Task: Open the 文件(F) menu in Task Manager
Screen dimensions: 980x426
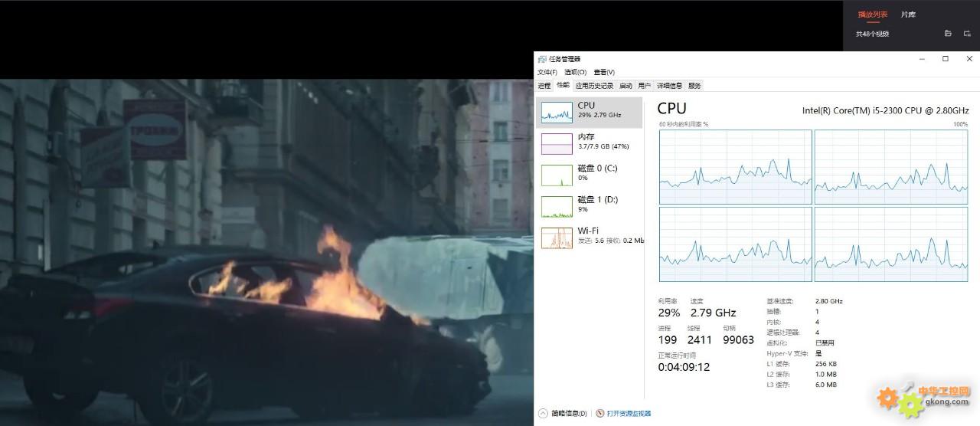Action: pyautogui.click(x=547, y=72)
